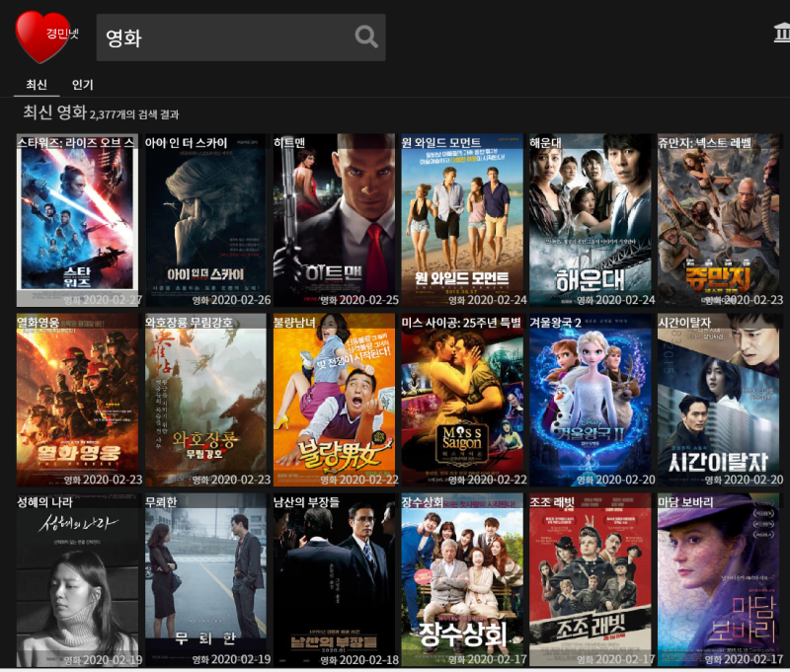This screenshot has width=790, height=672.
Task: Open the 스타워즈: 라이즈 오브 스카이워커 poster
Action: (77, 220)
